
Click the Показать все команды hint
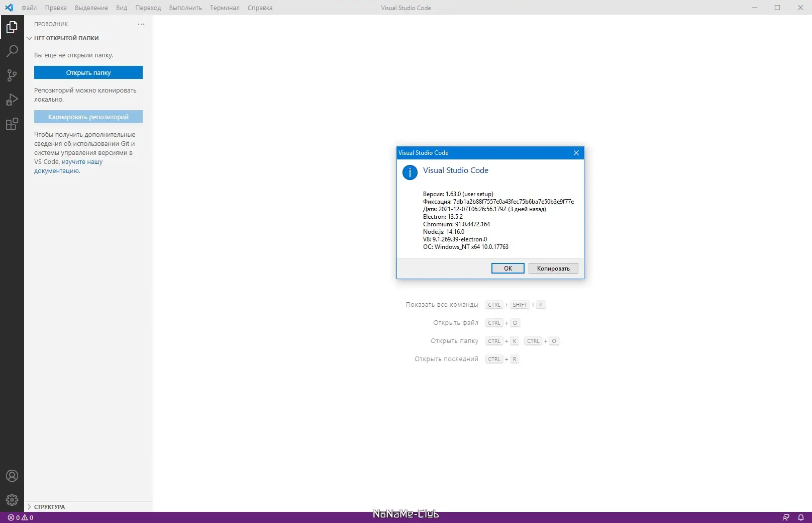[x=442, y=305]
